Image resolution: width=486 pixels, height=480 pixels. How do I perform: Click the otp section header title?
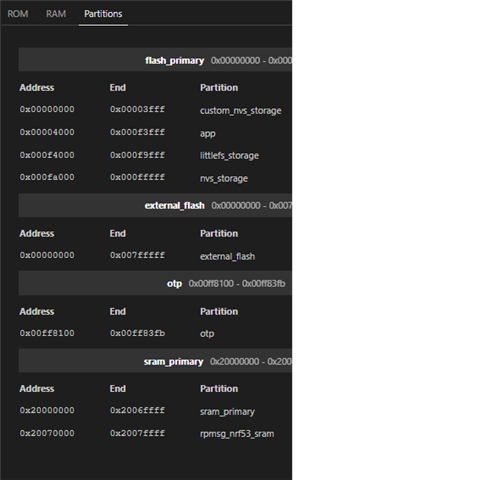[174, 284]
